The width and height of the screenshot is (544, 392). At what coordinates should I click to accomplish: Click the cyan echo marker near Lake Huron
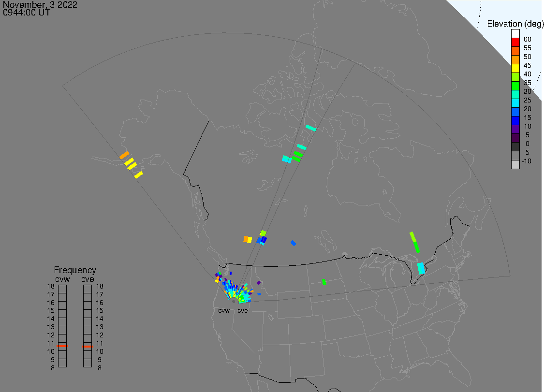(x=421, y=268)
